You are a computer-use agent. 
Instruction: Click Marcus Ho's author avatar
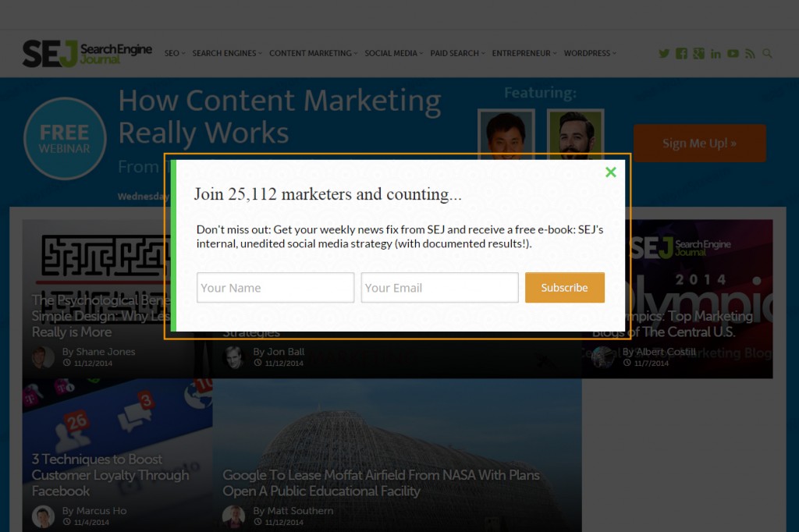click(x=44, y=516)
